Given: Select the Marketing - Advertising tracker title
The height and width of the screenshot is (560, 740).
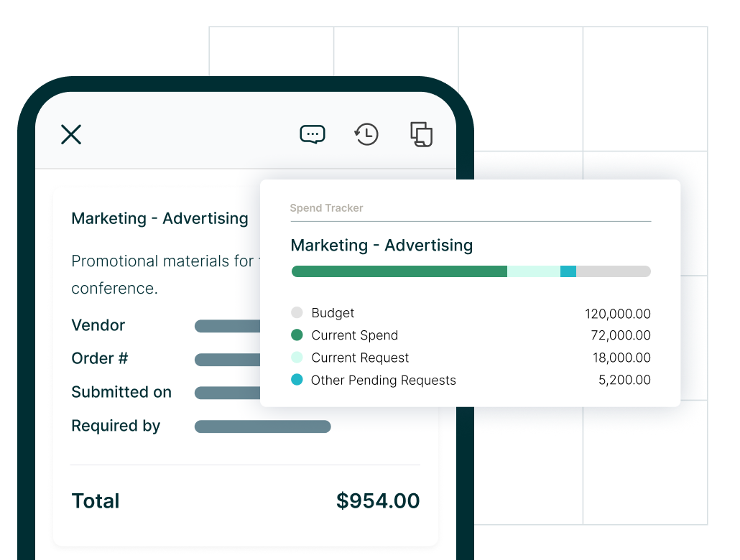Looking at the screenshot, I should click(x=381, y=246).
